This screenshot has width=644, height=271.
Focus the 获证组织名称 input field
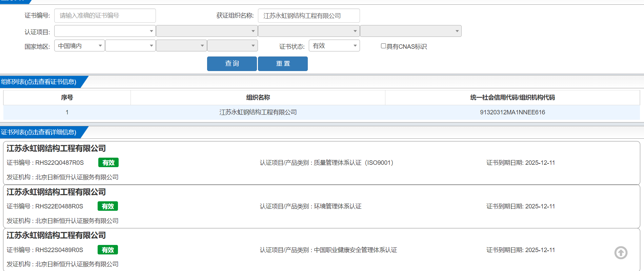coord(309,16)
